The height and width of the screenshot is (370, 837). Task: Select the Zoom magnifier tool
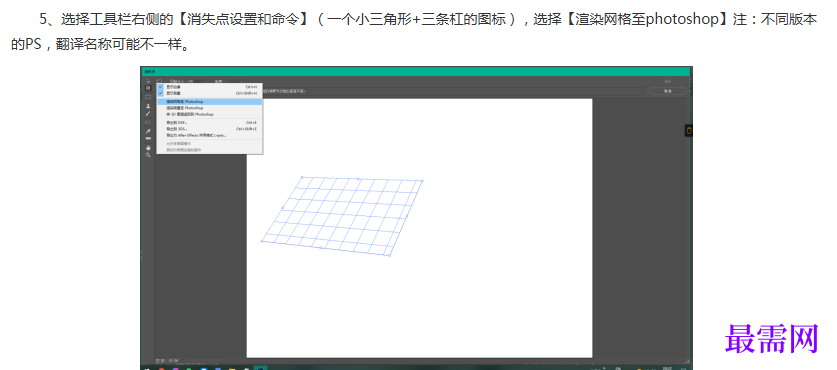(x=148, y=155)
